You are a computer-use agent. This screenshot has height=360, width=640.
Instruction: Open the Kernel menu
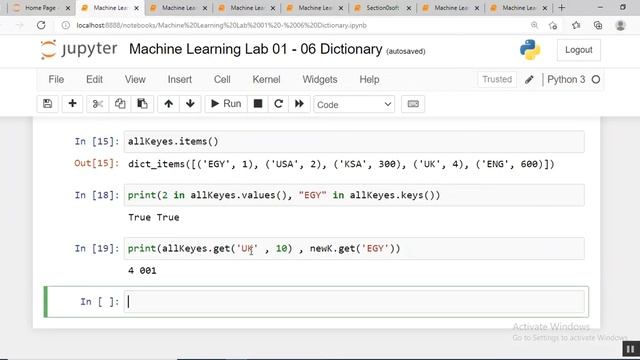(266, 80)
